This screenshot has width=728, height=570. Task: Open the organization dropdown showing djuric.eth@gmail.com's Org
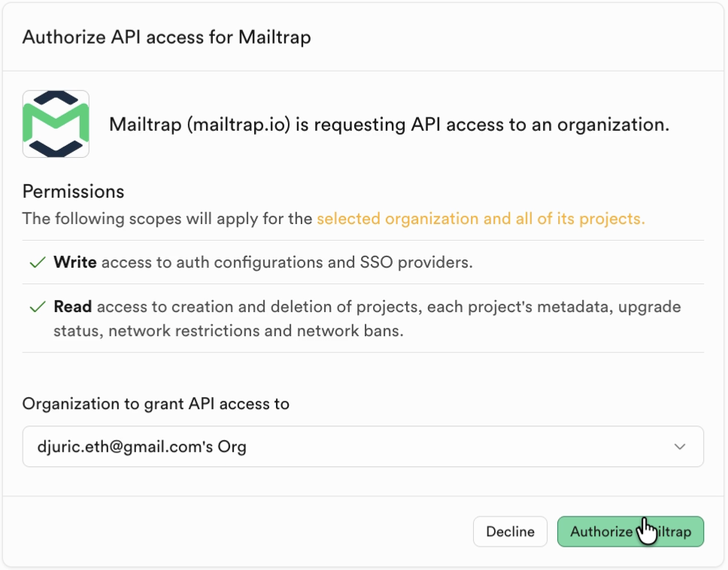363,447
